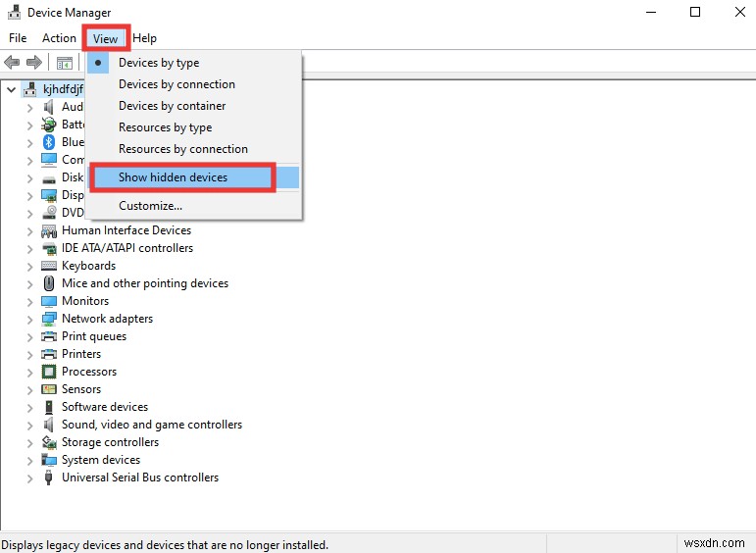The height and width of the screenshot is (553, 756).
Task: Click the Processors chip icon
Action: [x=49, y=372]
